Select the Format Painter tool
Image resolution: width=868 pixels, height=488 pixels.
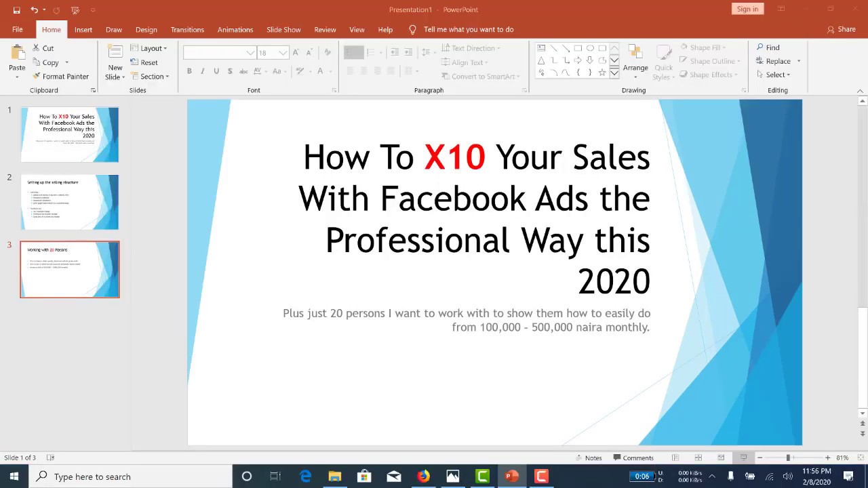pyautogui.click(x=60, y=77)
